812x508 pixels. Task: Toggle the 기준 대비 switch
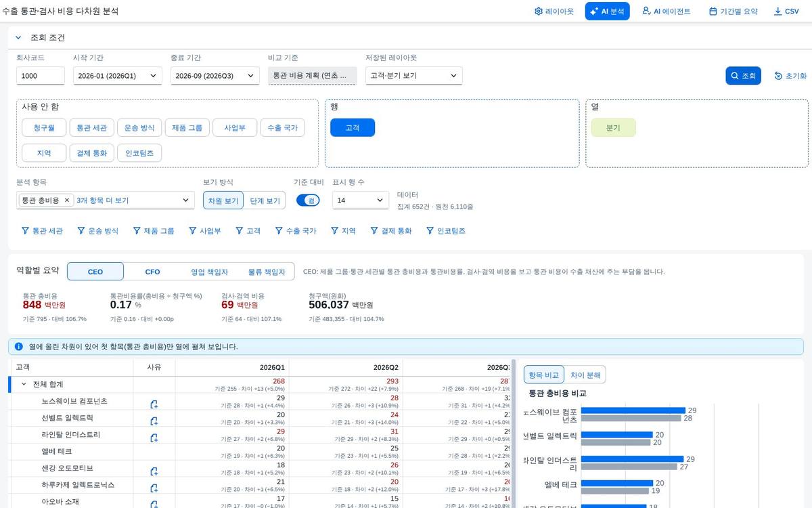[308, 200]
